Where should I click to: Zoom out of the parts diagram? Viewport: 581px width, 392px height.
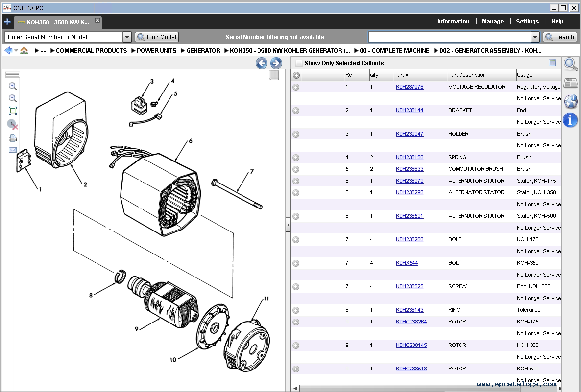[x=13, y=98]
